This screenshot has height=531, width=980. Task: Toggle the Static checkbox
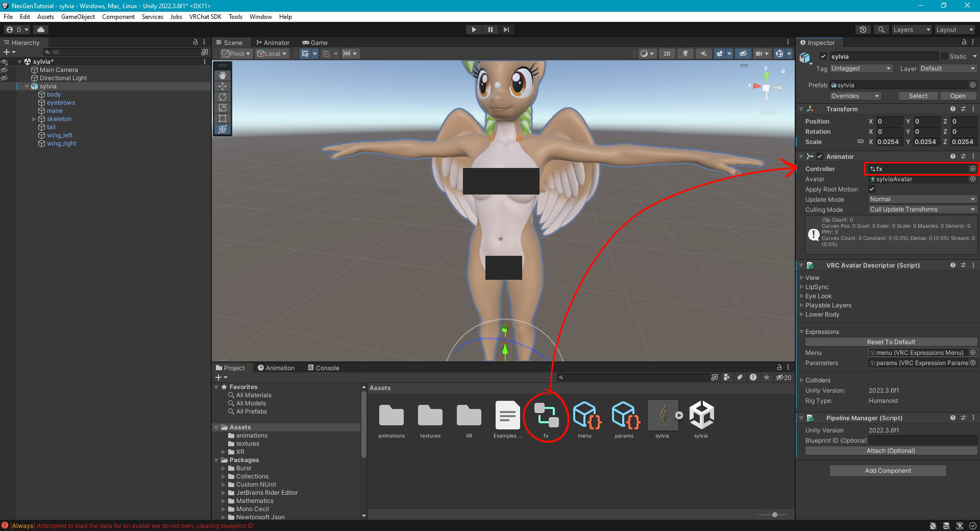[944, 57]
